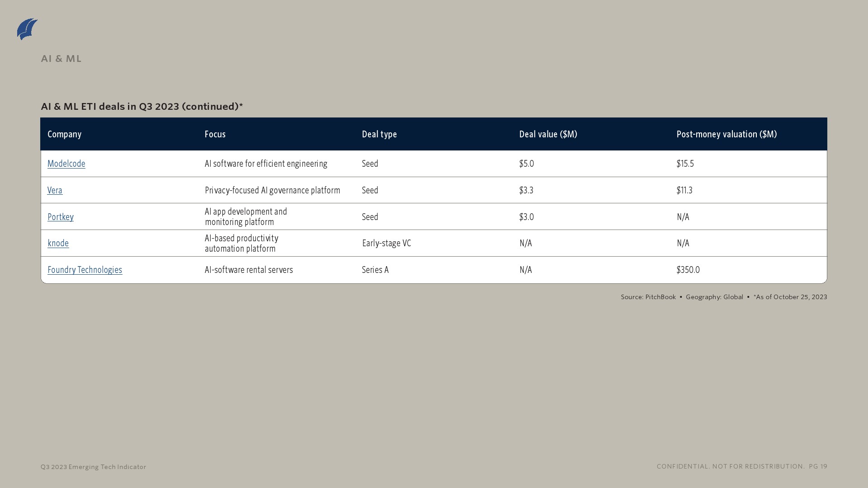Select the Deal value ($M) header
This screenshot has height=488, width=868.
pos(548,134)
